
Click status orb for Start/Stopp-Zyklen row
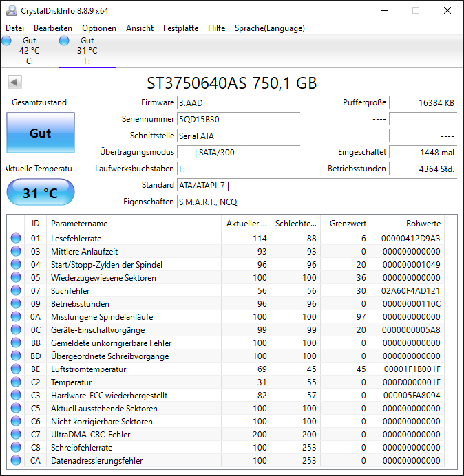pos(16,264)
